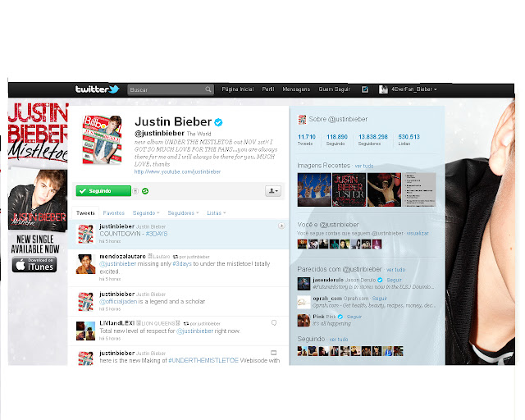The width and height of the screenshot is (525, 420).
Task: Click small mobile notification icon beside Seguindo button
Action: pos(135,191)
